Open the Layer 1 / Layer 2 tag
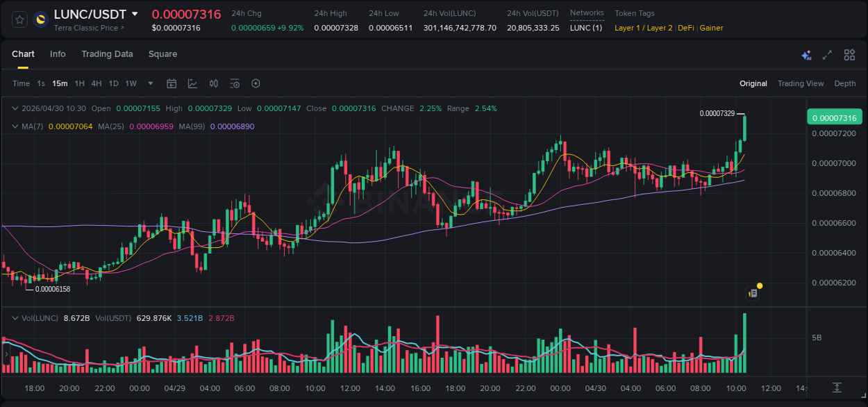 644,28
